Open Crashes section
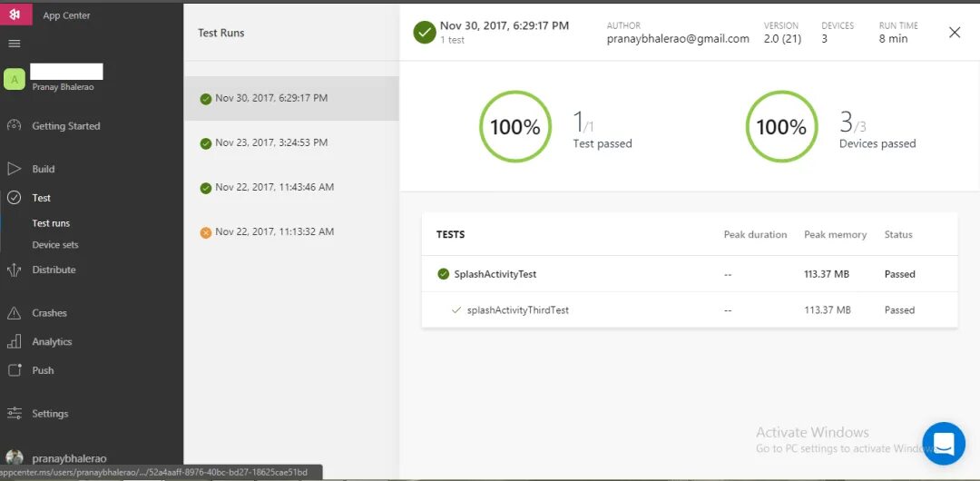 [49, 313]
